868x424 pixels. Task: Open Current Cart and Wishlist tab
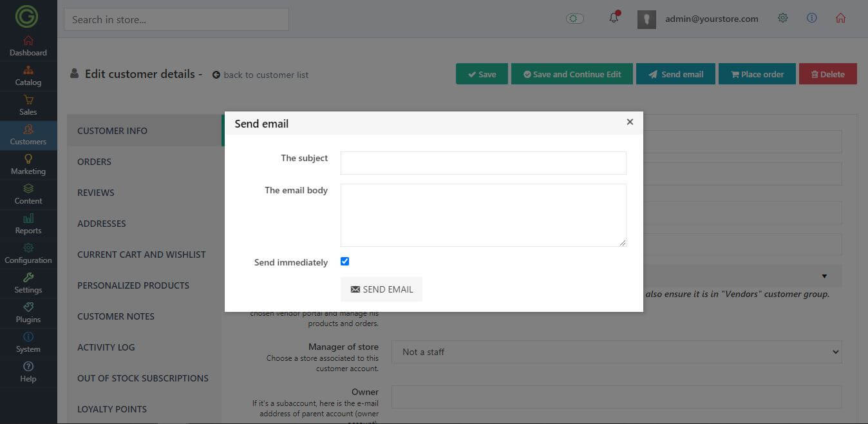(144, 255)
